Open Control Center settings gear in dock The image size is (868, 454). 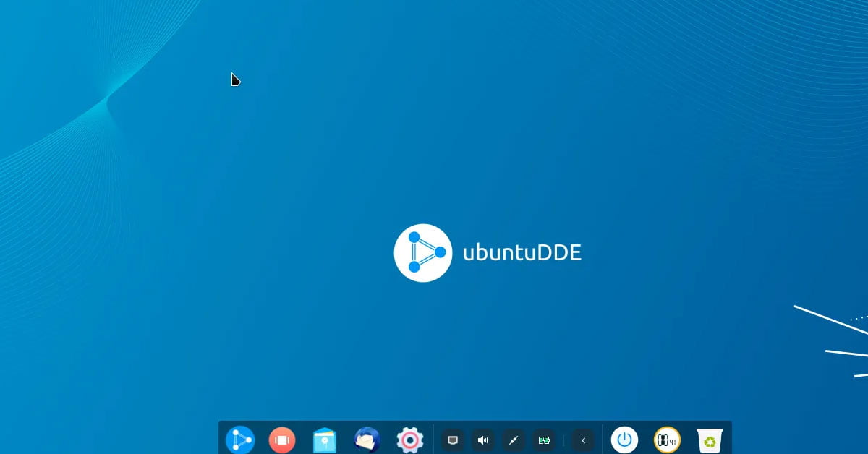[x=409, y=440]
